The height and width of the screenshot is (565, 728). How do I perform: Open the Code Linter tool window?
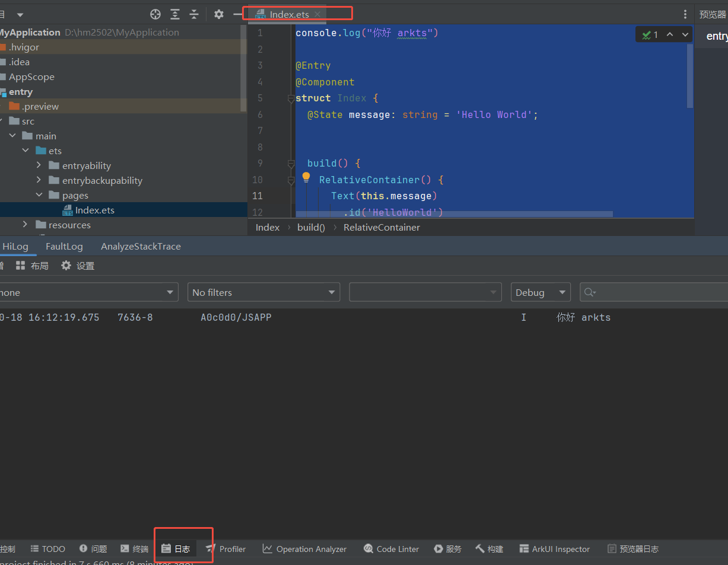click(x=391, y=549)
